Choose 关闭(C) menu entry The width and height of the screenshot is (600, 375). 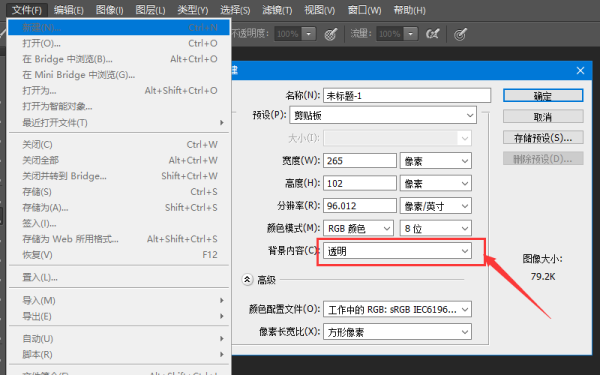coord(119,145)
